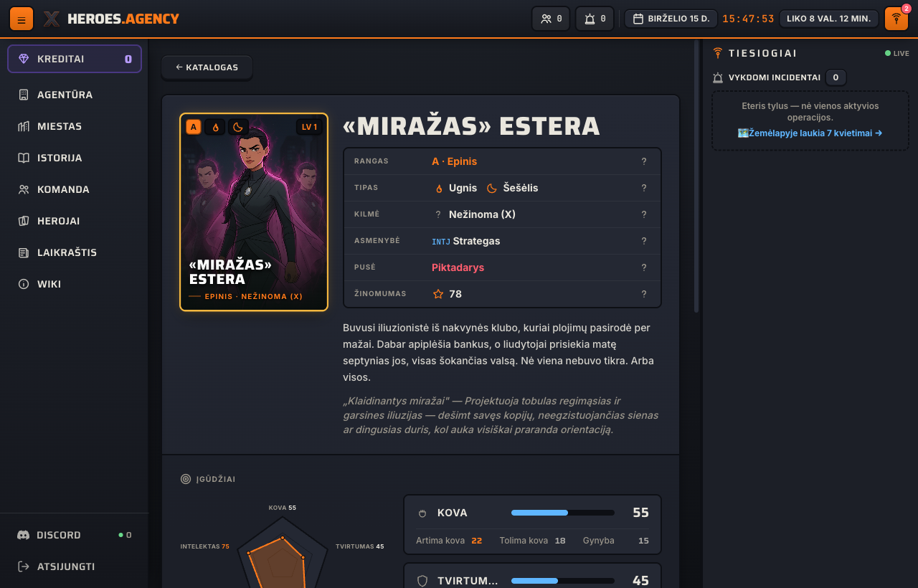The image size is (918, 588).
Task: Click the Tolima kova 18 stat
Action: pos(532,541)
